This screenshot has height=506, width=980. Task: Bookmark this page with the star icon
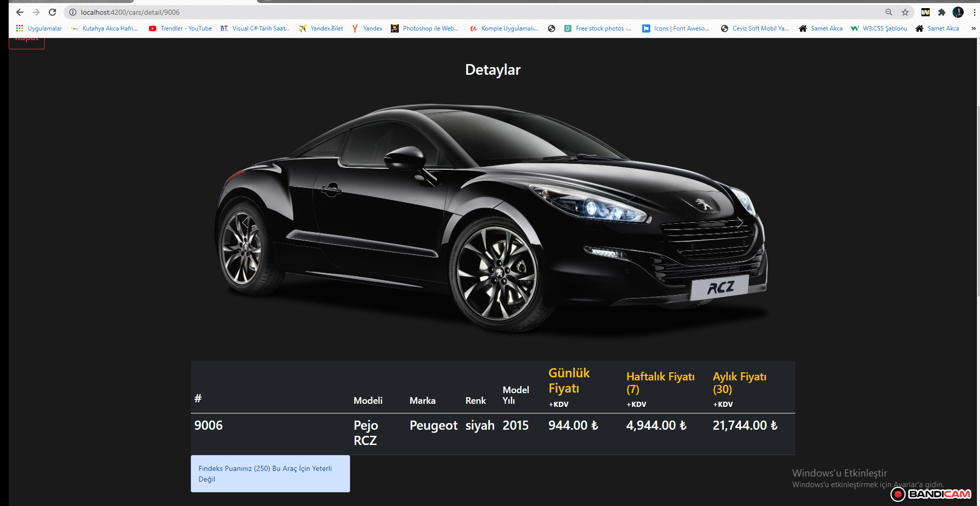click(905, 12)
